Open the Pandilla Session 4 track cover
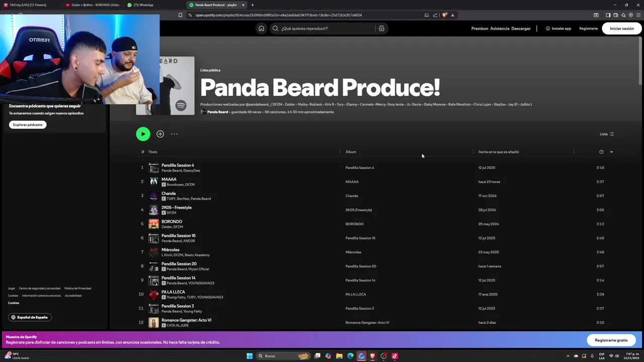The height and width of the screenshot is (362, 644). tap(153, 167)
